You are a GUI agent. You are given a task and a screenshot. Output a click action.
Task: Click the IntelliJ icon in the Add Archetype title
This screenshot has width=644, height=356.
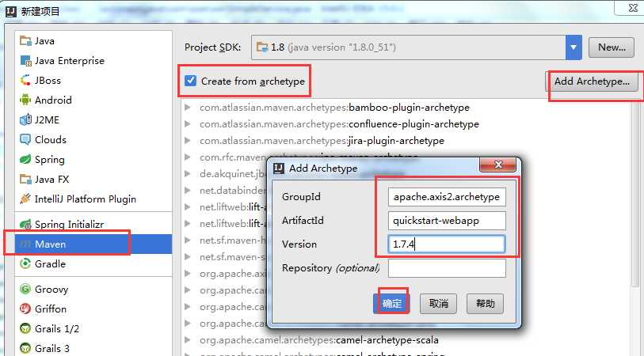[x=279, y=169]
